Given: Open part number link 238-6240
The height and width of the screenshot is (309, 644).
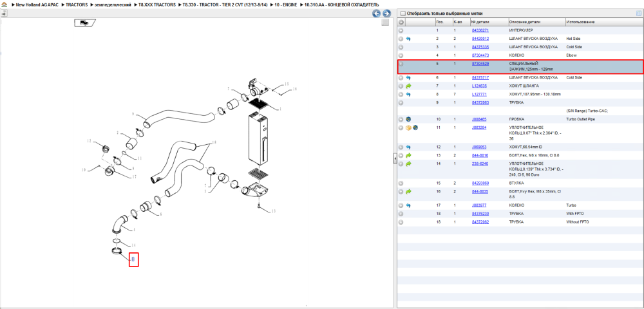Looking at the screenshot, I should tap(480, 164).
